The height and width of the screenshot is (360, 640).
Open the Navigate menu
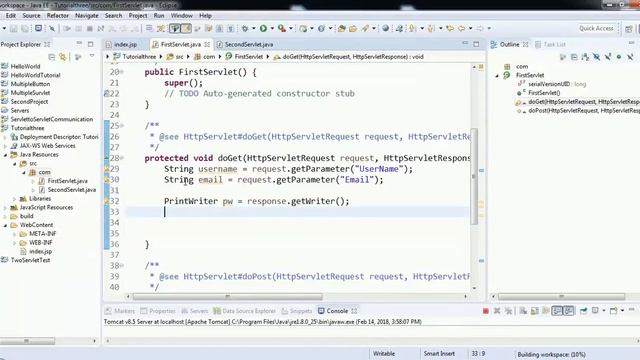(x=87, y=16)
